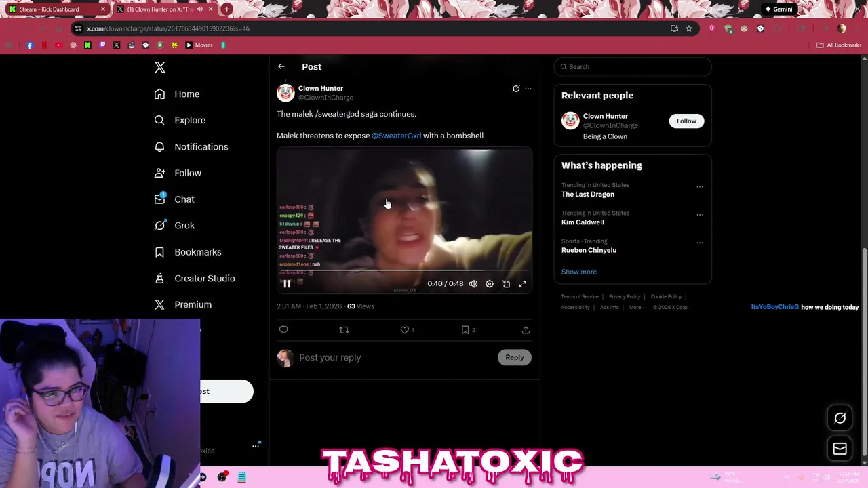Open Terms of Service link

(x=580, y=296)
